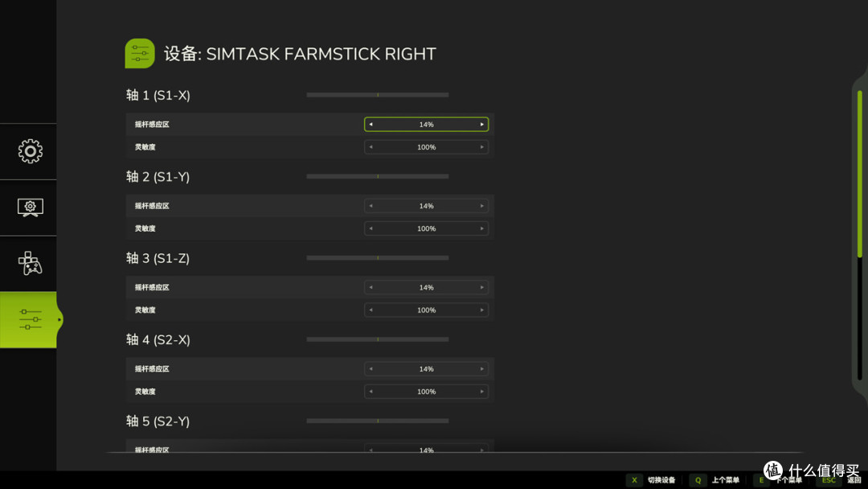Click the ESC 返回 back button
The image size is (868, 489).
pyautogui.click(x=839, y=480)
